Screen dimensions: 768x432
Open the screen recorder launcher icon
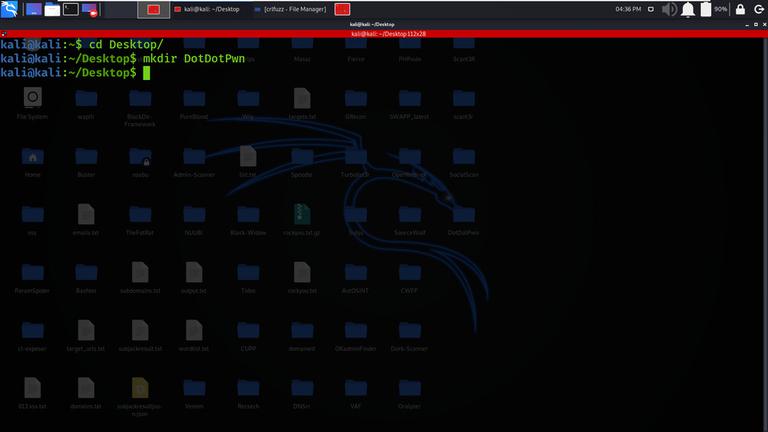[90, 9]
